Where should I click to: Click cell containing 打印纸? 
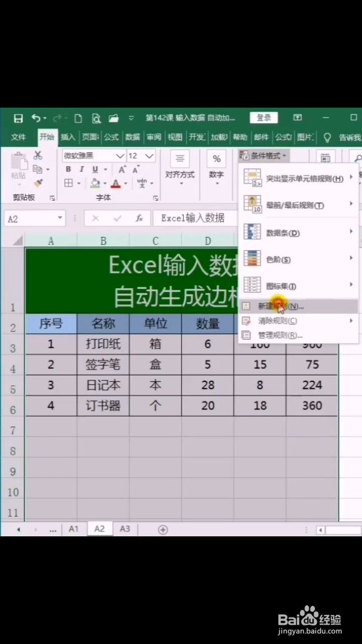point(103,344)
